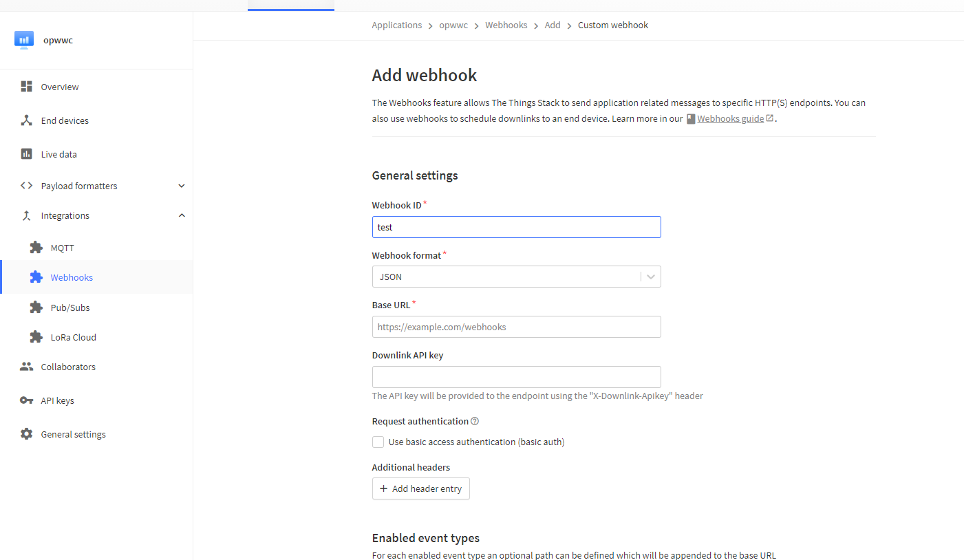Screen dimensions: 964x560
Task: Click the LoRa Cloud puzzle-piece icon
Action: coord(36,337)
